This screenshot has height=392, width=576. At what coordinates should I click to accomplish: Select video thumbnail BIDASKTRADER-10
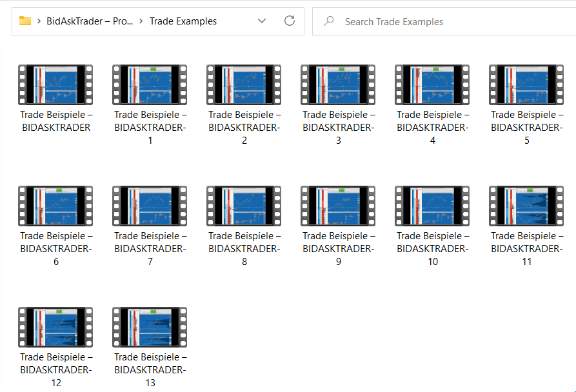point(432,206)
